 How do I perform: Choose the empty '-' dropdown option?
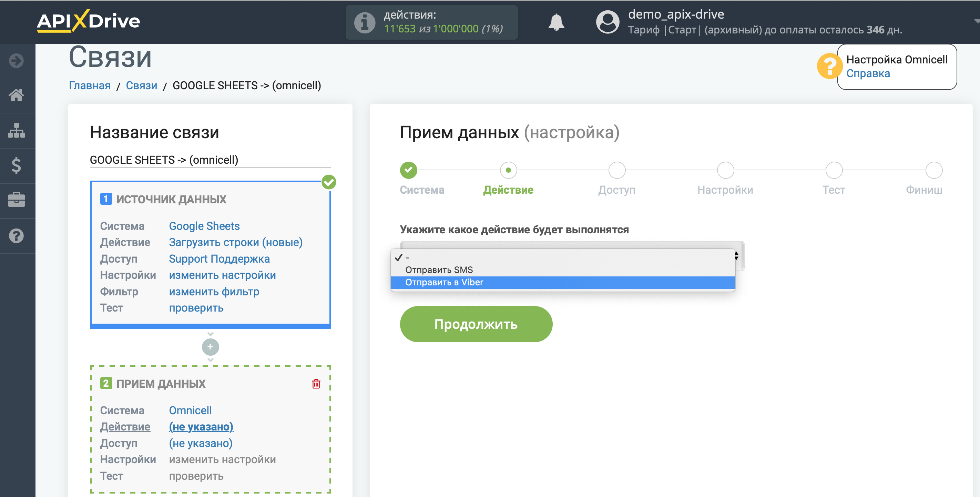pyautogui.click(x=563, y=257)
